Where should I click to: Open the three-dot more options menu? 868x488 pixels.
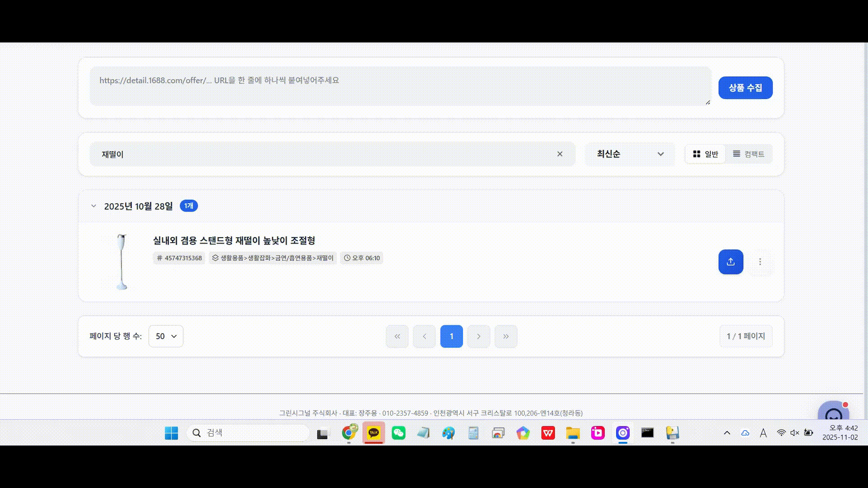(760, 262)
